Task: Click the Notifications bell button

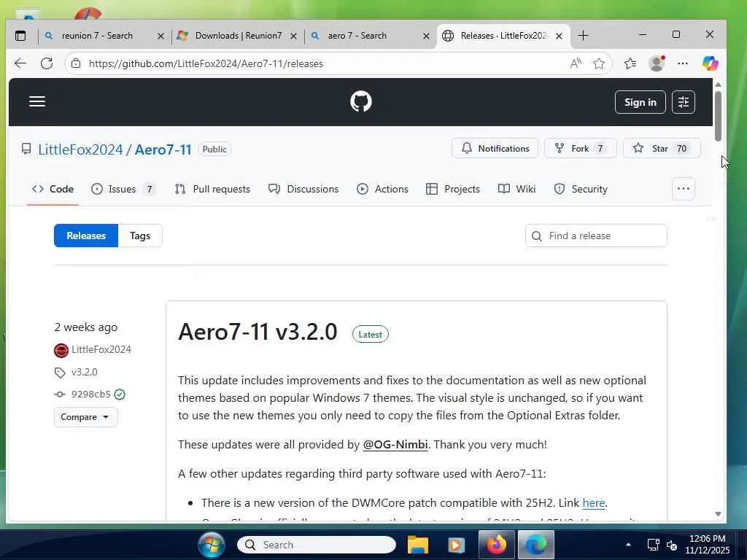Action: coord(495,148)
